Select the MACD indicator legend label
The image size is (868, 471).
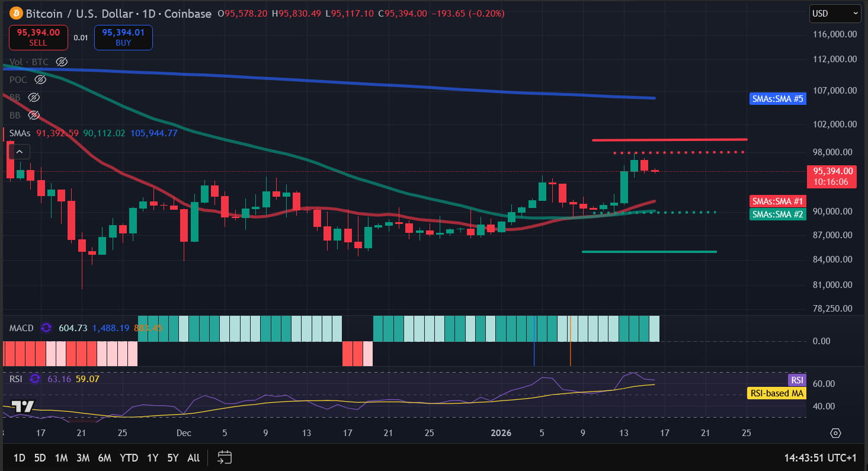coord(23,328)
